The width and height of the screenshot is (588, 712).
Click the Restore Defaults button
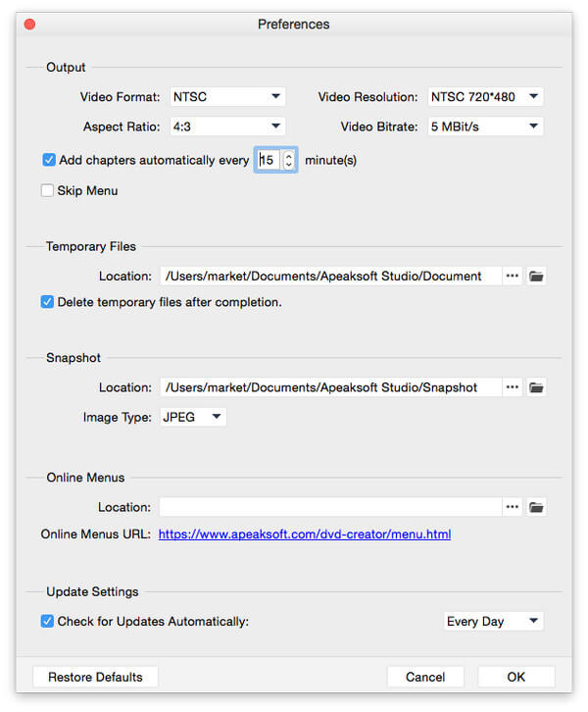pos(95,677)
